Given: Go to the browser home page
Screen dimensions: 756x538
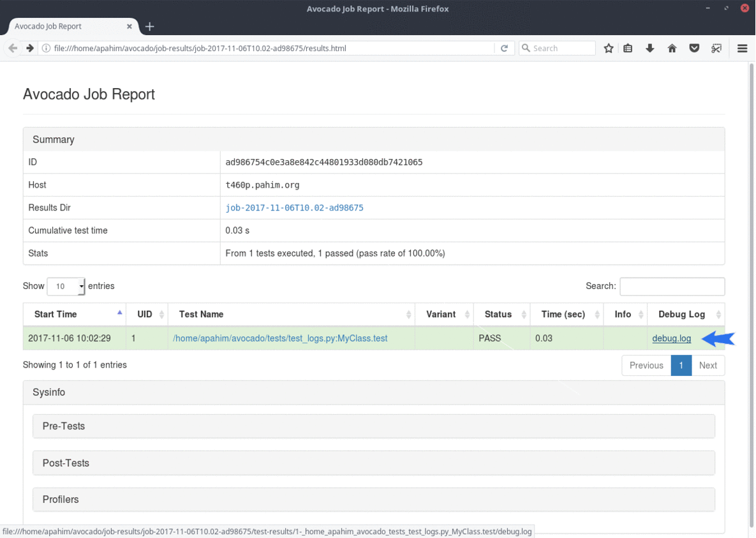Looking at the screenshot, I should [672, 48].
